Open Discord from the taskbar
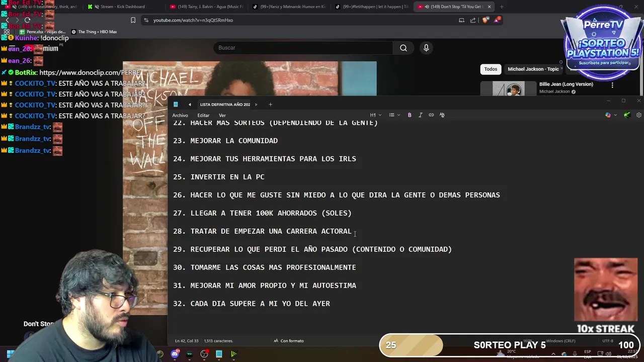The image size is (644, 362). click(x=175, y=354)
